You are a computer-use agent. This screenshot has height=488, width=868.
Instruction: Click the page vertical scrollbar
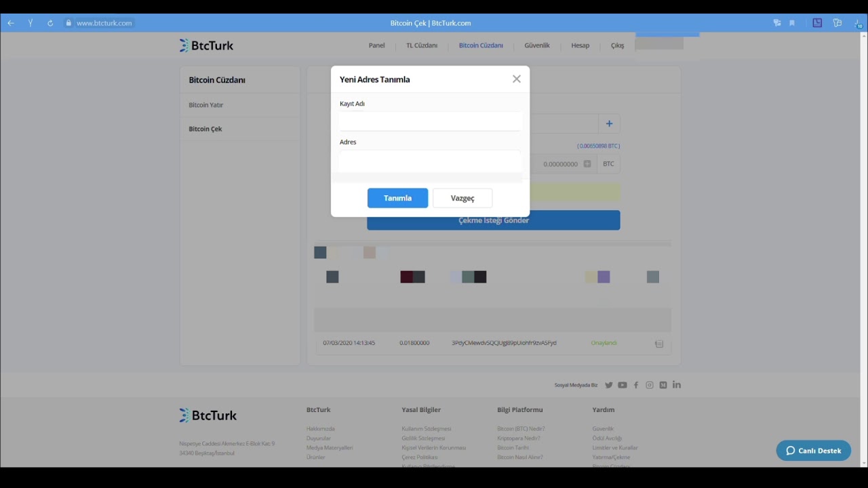pyautogui.click(x=863, y=249)
